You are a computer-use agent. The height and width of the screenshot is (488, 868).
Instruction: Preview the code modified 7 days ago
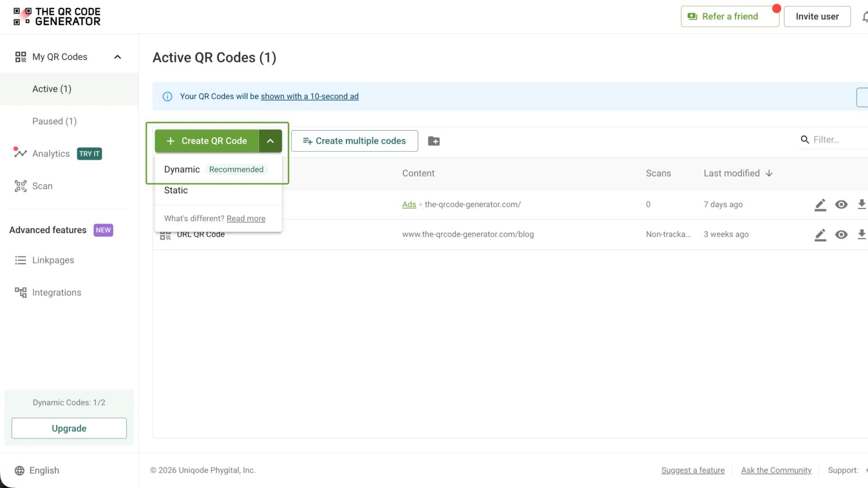[841, 204]
